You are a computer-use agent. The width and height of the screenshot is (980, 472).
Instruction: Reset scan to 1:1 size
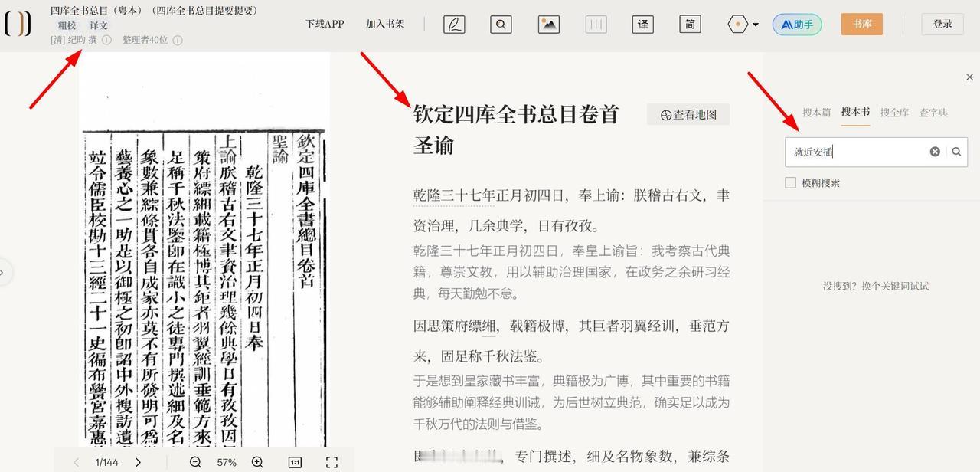click(295, 462)
